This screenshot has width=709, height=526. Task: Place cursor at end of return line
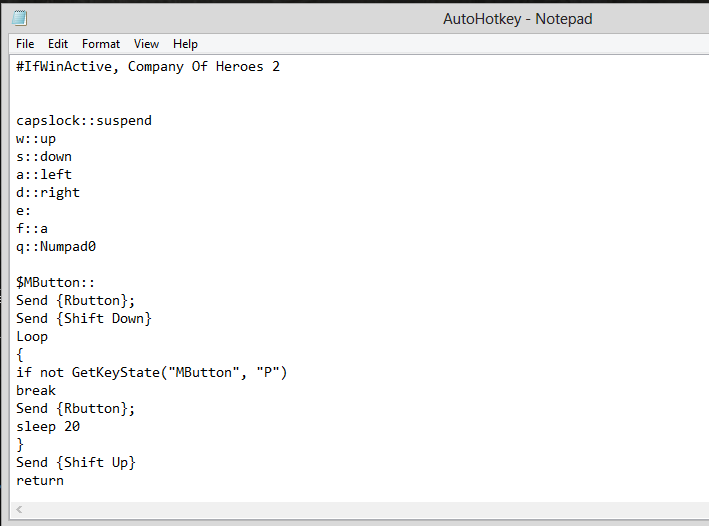point(64,481)
